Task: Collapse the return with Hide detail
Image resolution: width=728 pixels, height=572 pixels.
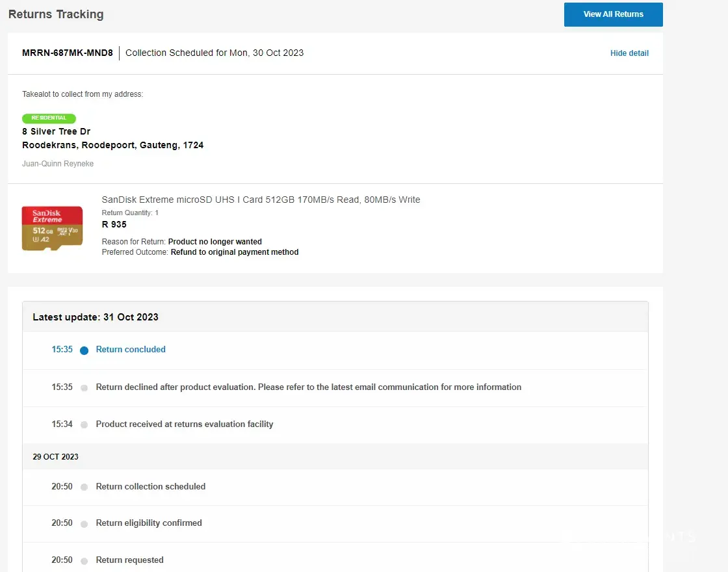Action: (629, 53)
